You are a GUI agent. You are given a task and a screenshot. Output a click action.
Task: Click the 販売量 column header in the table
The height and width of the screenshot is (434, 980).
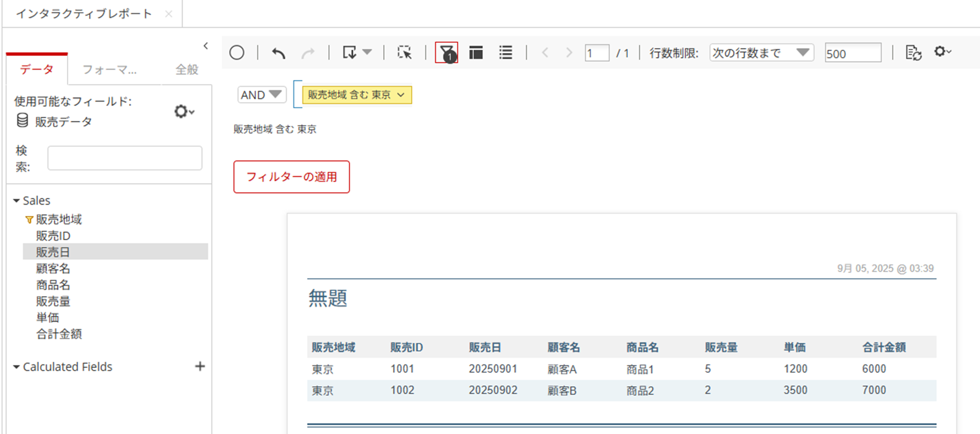click(x=721, y=347)
